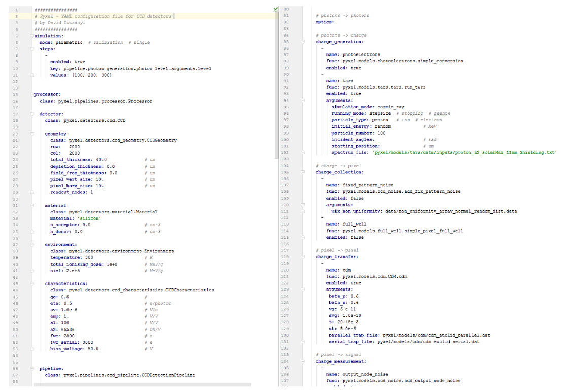Click the green inspection checkmark icon
572x392 pixels.
tap(276, 10)
